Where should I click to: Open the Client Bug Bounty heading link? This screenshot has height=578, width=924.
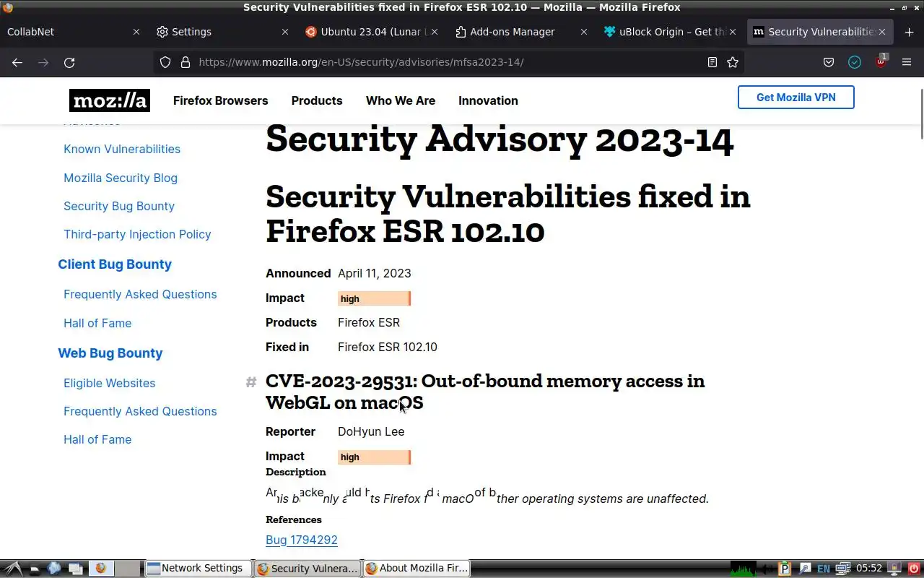tap(115, 264)
